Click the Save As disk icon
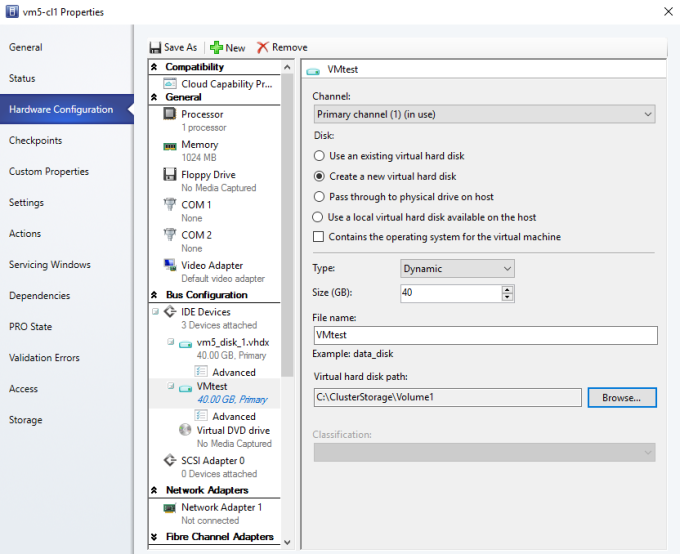 (x=156, y=47)
